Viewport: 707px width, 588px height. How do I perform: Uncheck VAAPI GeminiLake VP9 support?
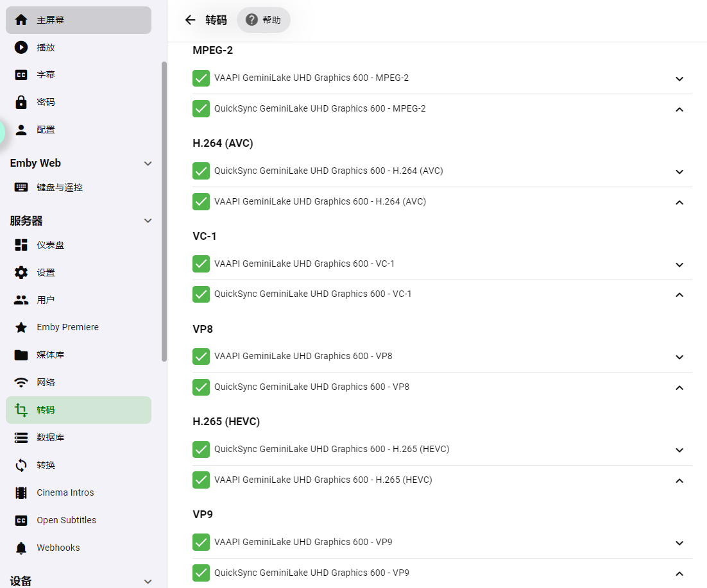coord(201,542)
